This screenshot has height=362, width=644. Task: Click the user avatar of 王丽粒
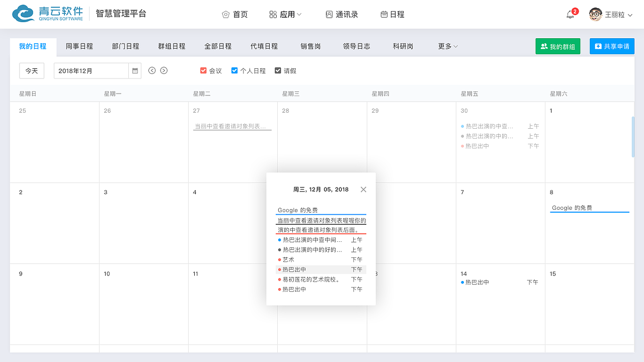[x=596, y=15]
